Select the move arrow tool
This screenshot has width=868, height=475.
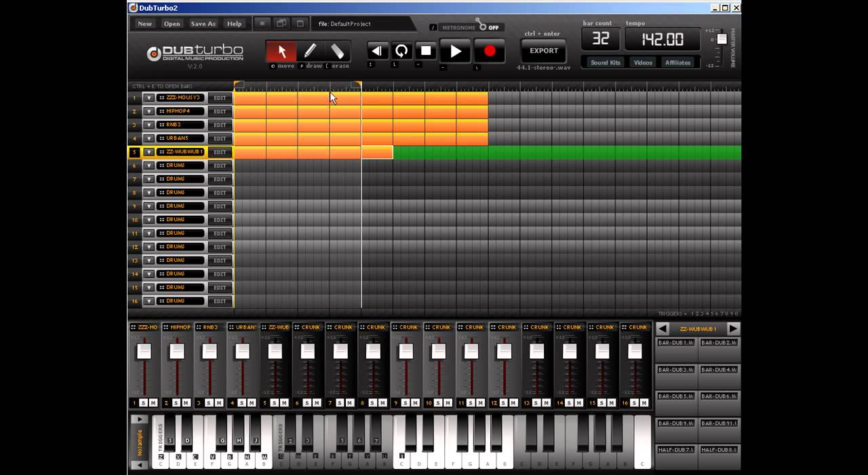coord(282,51)
